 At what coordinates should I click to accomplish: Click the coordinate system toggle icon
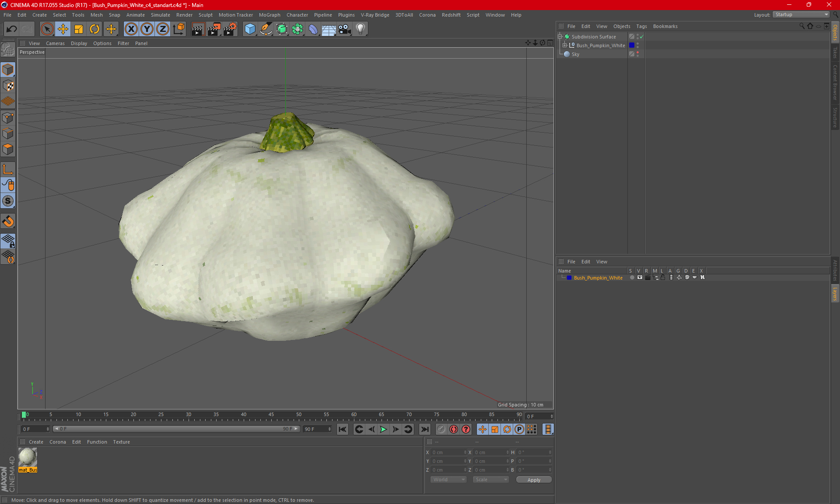coord(178,29)
